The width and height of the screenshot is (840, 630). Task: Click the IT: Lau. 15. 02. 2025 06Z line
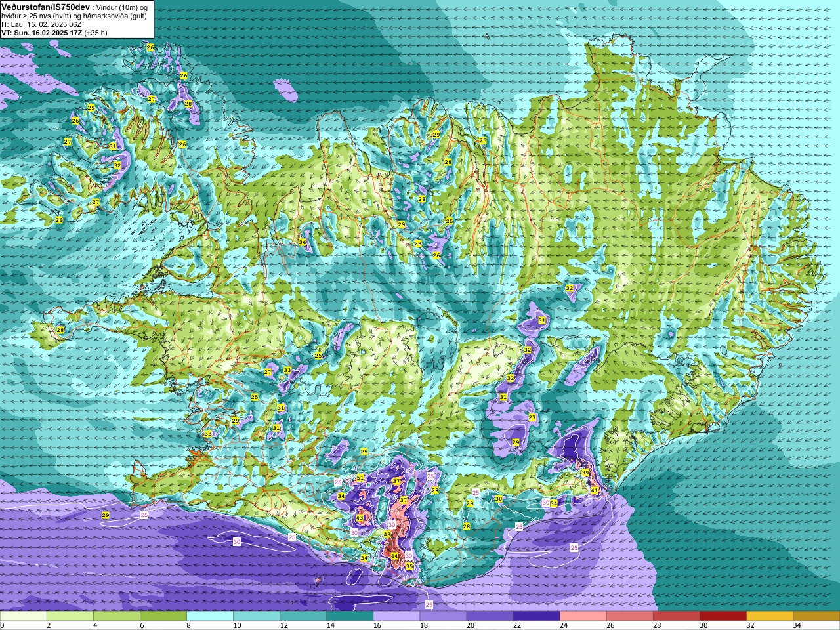tap(41, 24)
